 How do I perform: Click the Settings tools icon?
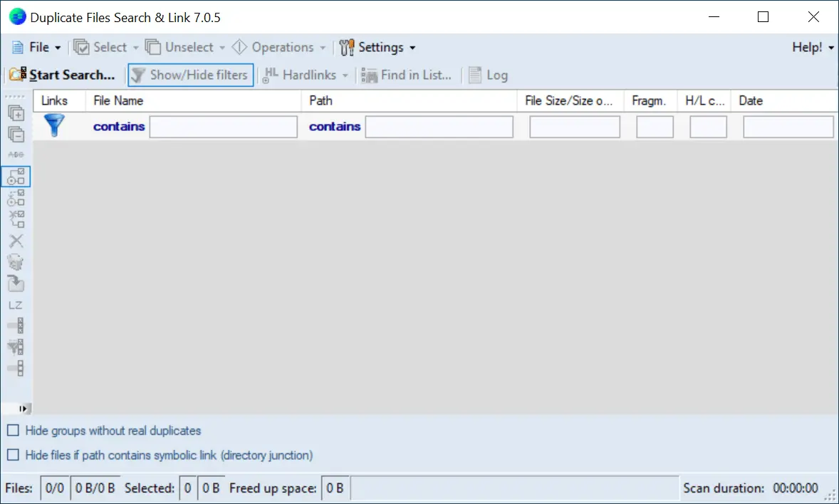coord(347,47)
